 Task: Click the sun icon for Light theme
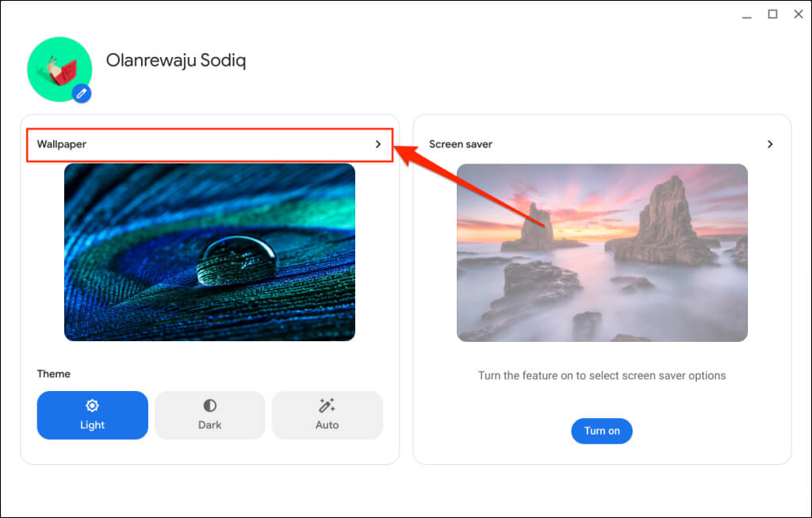pos(92,406)
